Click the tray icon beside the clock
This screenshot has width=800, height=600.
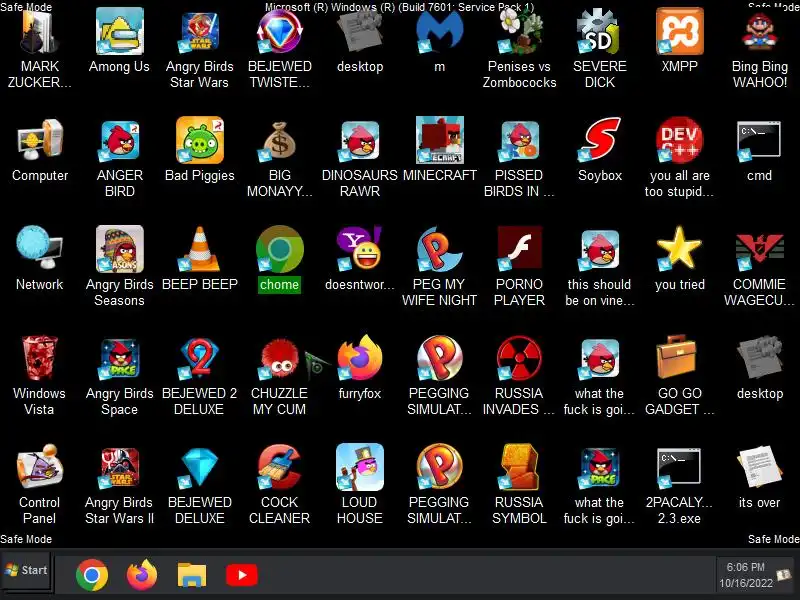coord(784,575)
